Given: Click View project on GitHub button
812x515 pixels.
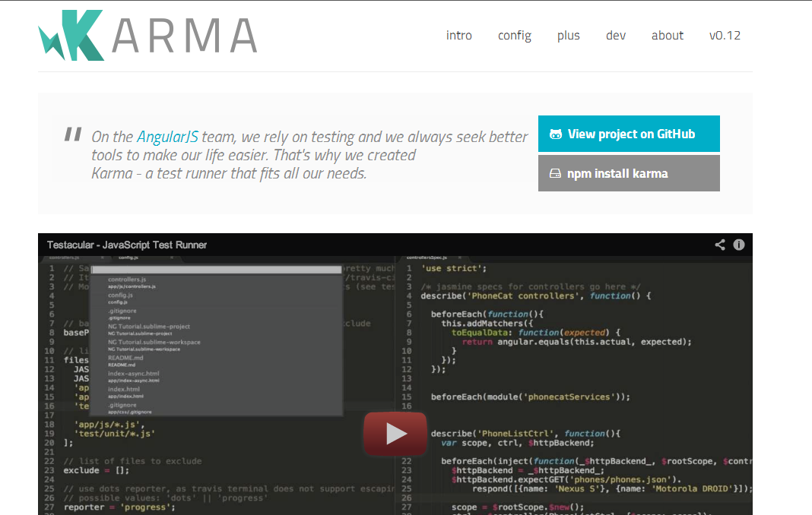Looking at the screenshot, I should [629, 134].
